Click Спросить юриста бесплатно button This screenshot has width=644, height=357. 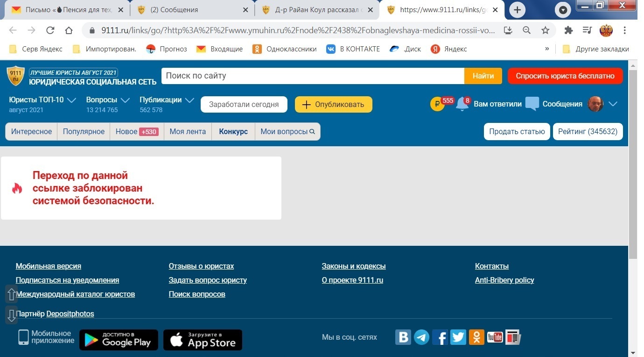pyautogui.click(x=565, y=76)
